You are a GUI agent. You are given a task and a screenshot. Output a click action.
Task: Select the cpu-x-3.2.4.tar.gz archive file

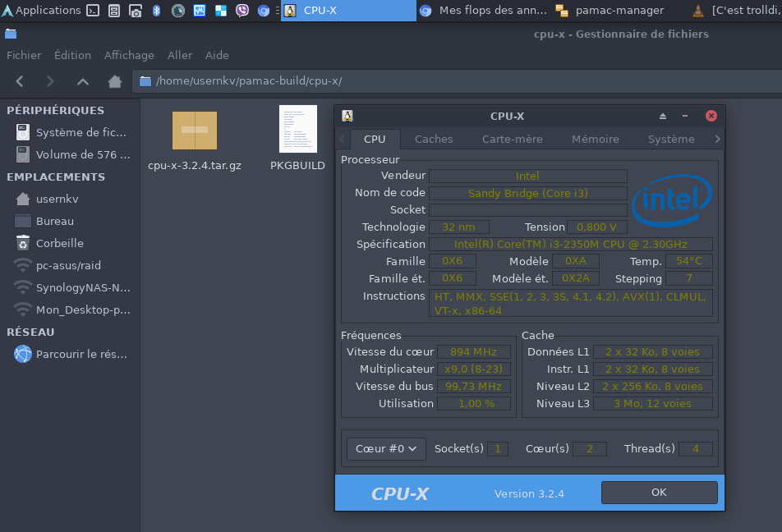point(195,131)
